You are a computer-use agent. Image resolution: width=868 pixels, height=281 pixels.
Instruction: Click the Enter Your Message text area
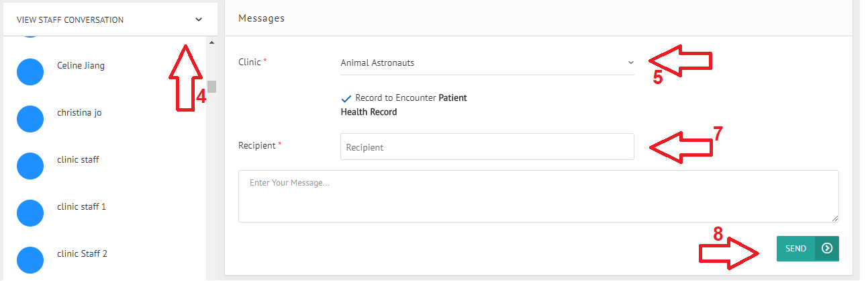[x=537, y=196]
